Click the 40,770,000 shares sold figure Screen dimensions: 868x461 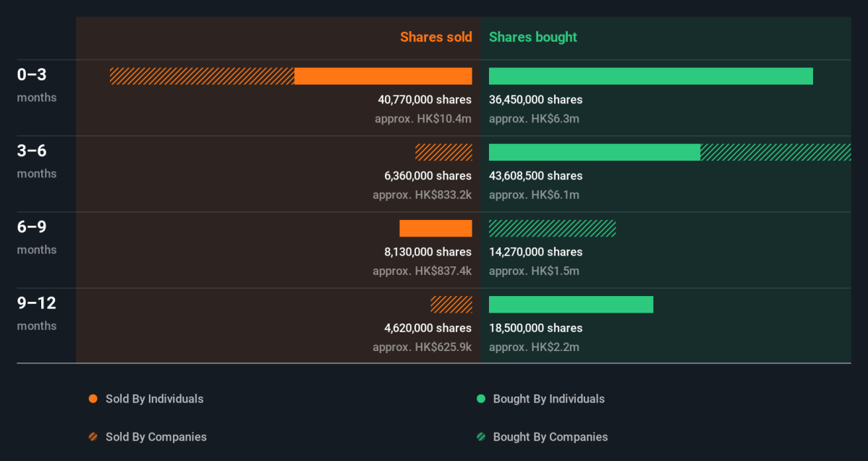tap(424, 100)
